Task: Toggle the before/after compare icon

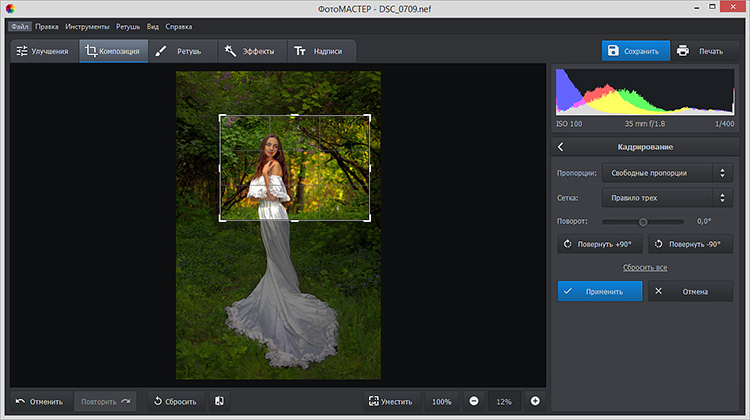Action: 218,401
